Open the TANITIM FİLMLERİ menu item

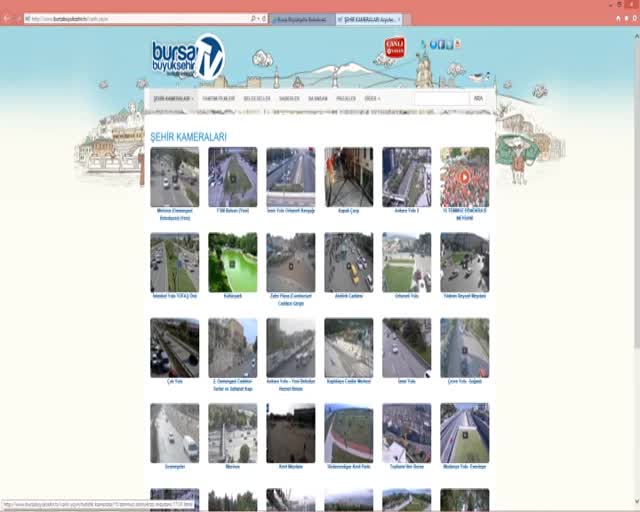pyautogui.click(x=219, y=99)
